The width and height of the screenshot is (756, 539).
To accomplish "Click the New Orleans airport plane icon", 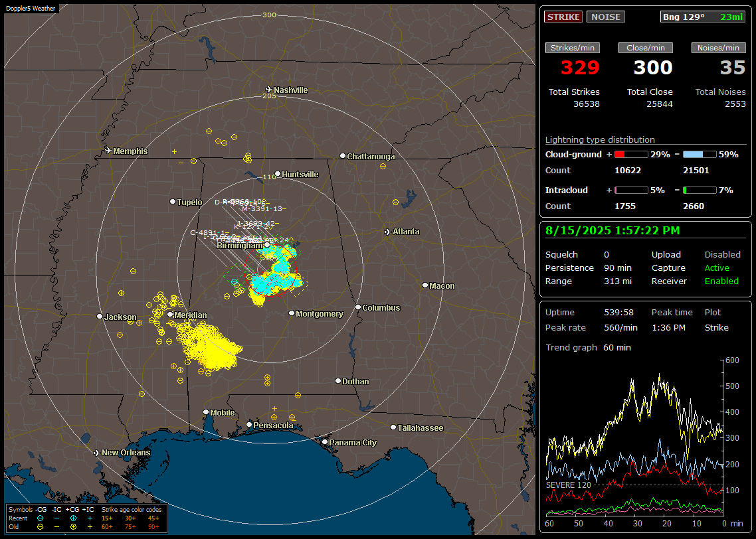I will (97, 453).
